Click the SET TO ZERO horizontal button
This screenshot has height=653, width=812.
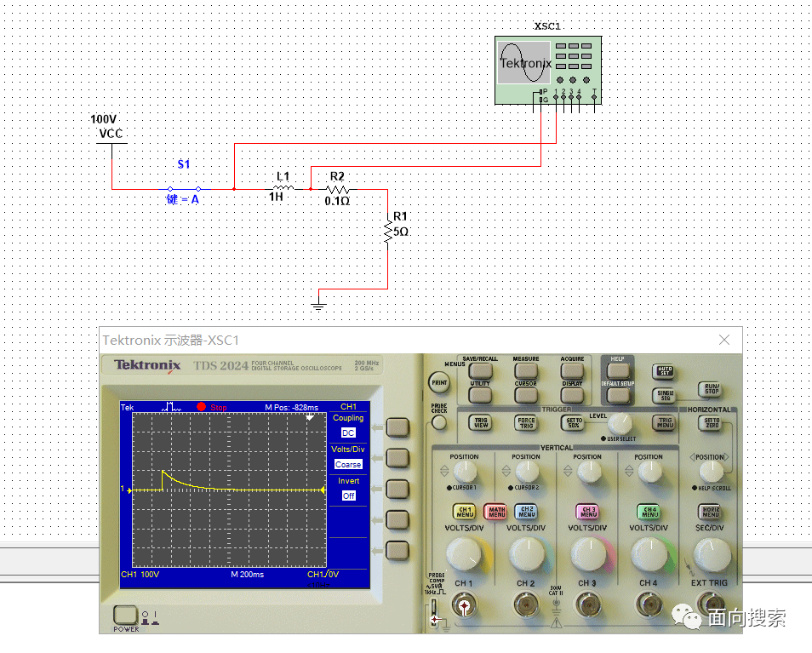point(711,422)
